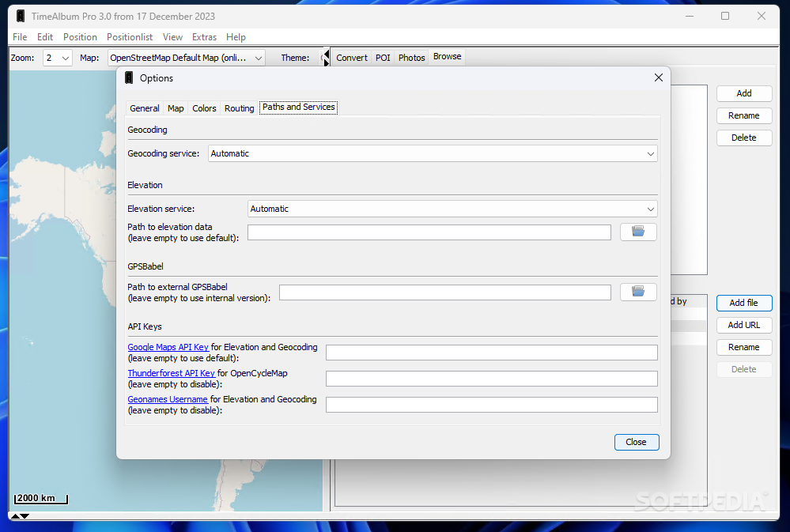Click the 2000 km map scale bar
Viewport: 790px width, 532px height.
(x=40, y=498)
